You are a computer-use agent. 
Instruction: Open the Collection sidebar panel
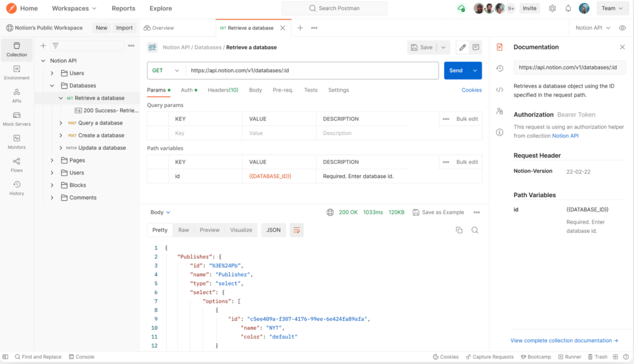point(16,49)
